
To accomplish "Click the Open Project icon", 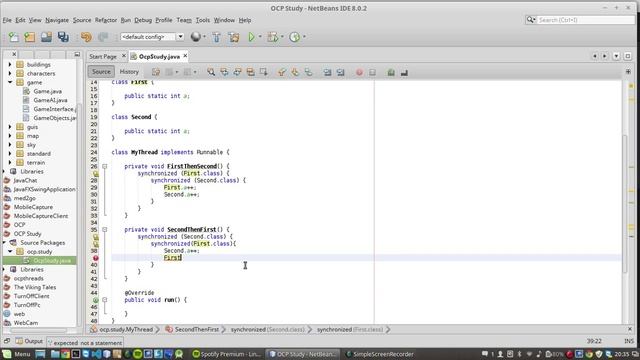I will click(x=47, y=37).
